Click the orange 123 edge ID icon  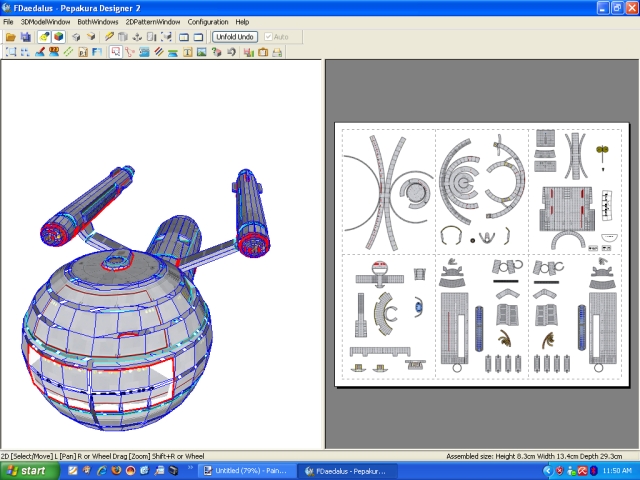54,52
